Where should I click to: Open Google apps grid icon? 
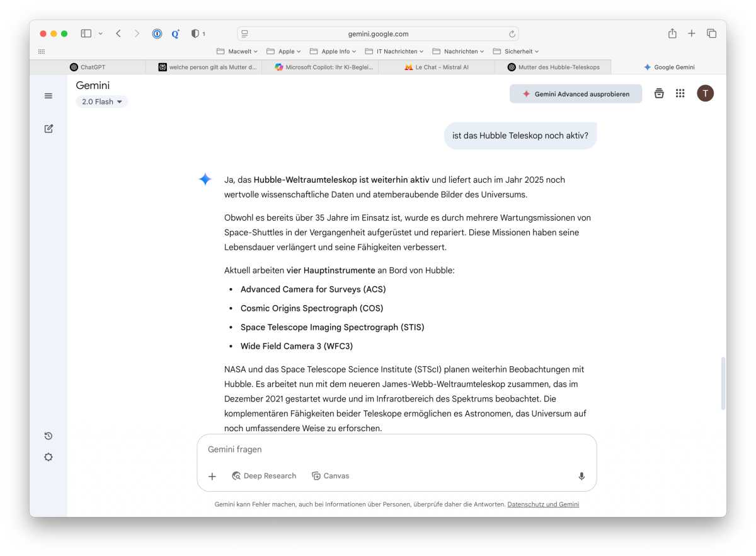click(x=680, y=93)
